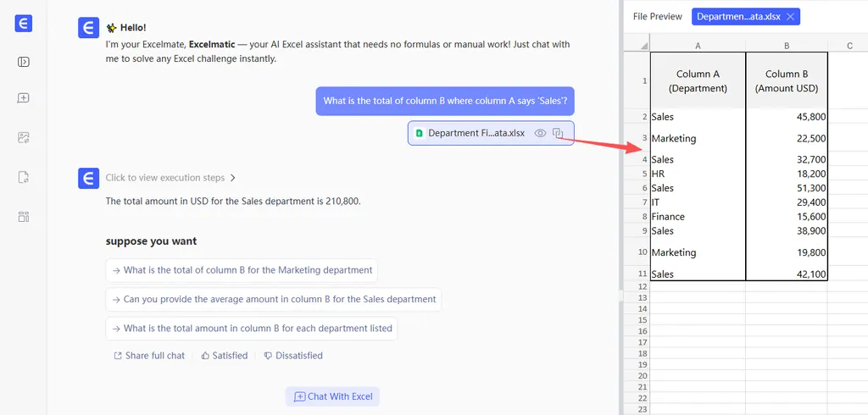Click the copy icon on attached file
This screenshot has width=868, height=415.
558,133
